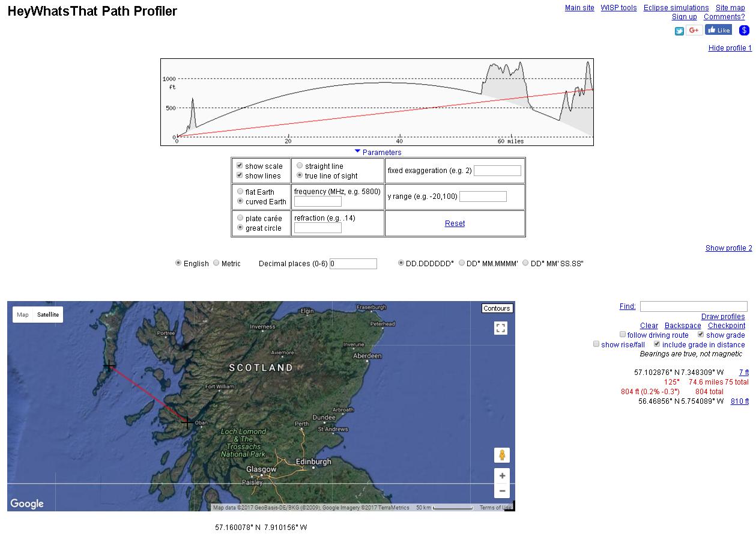Focus the fixed exaggeration input field

[497, 171]
